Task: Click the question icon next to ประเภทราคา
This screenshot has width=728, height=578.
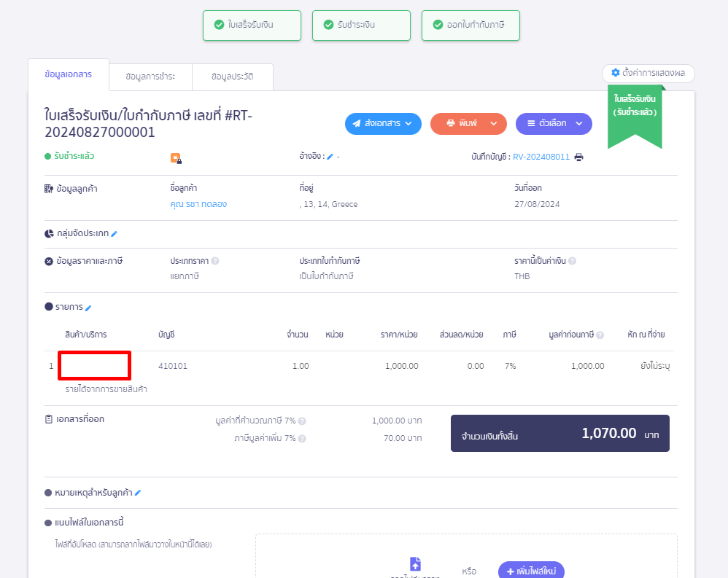Action: (214, 259)
